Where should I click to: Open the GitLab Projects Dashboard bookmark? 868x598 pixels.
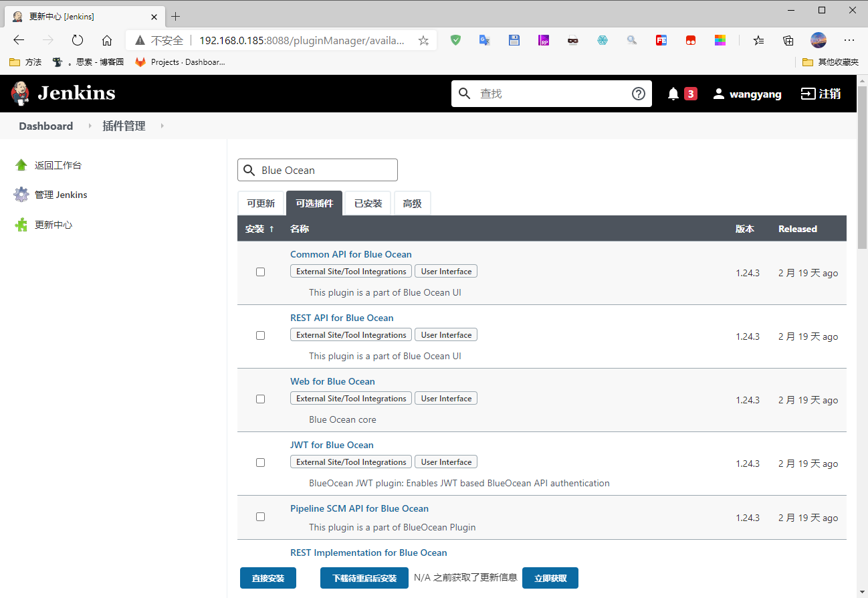click(x=180, y=62)
